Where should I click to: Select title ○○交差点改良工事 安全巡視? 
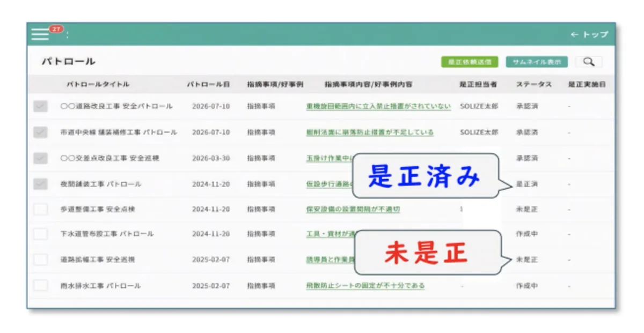109,158
